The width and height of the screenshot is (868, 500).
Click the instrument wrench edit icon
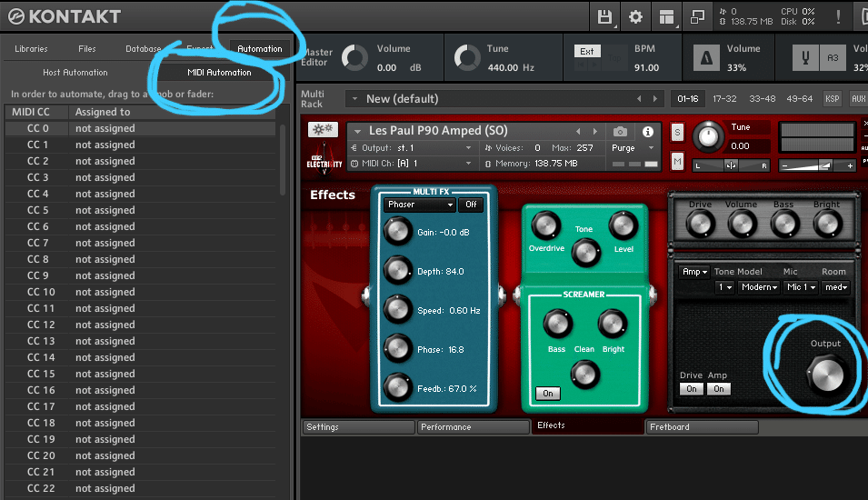click(x=323, y=130)
